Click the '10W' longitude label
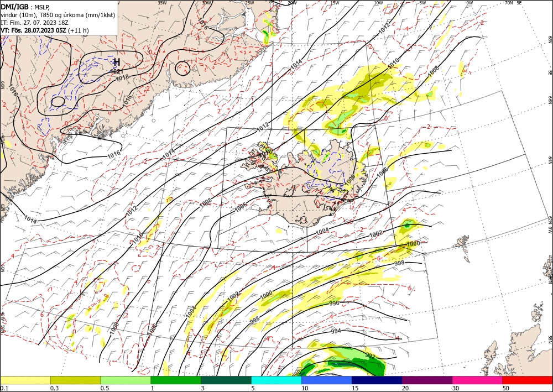The height and width of the screenshot is (392, 553). pyautogui.click(x=378, y=2)
